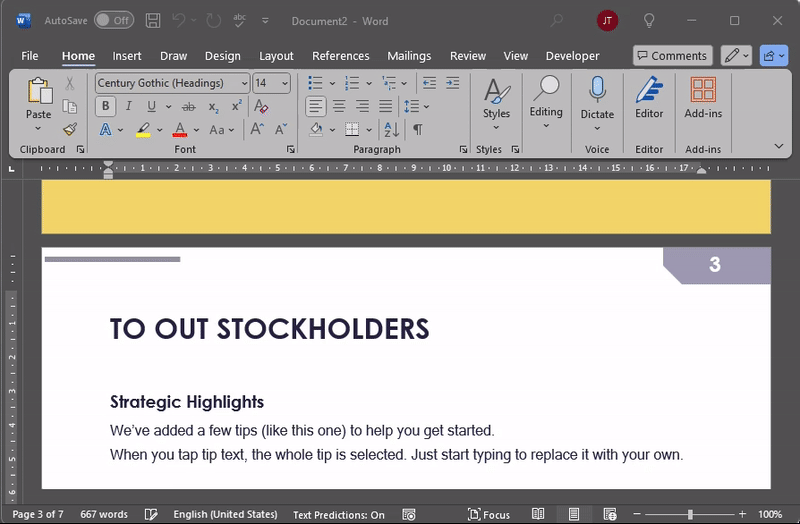Adjust the zoom slider handle
This screenshot has height=524, width=800.
[690, 514]
